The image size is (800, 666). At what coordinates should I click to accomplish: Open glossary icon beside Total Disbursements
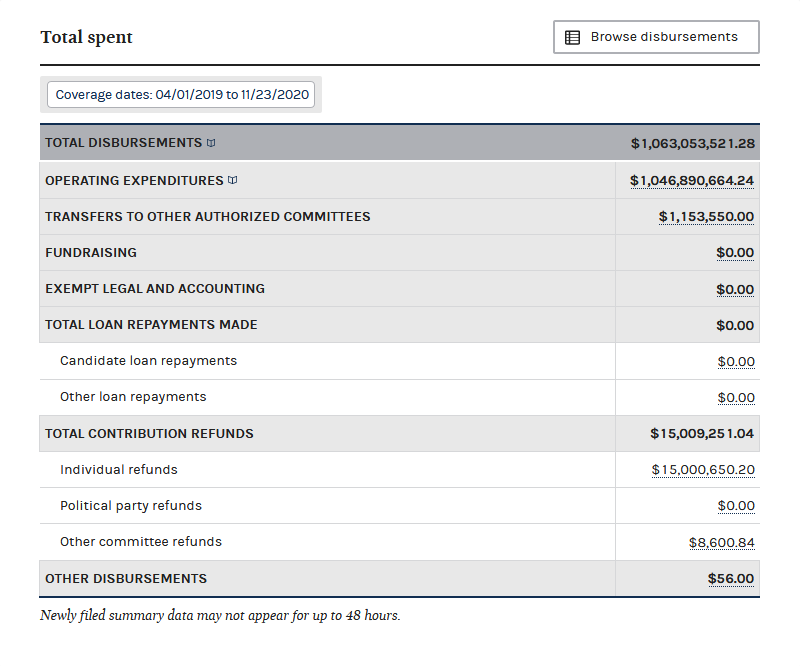point(211,143)
